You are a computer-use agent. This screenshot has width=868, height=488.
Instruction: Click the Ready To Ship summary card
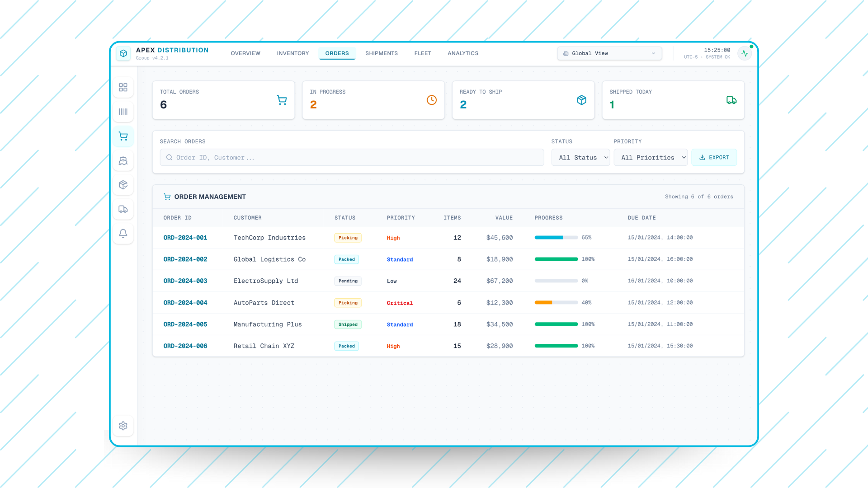tap(523, 100)
